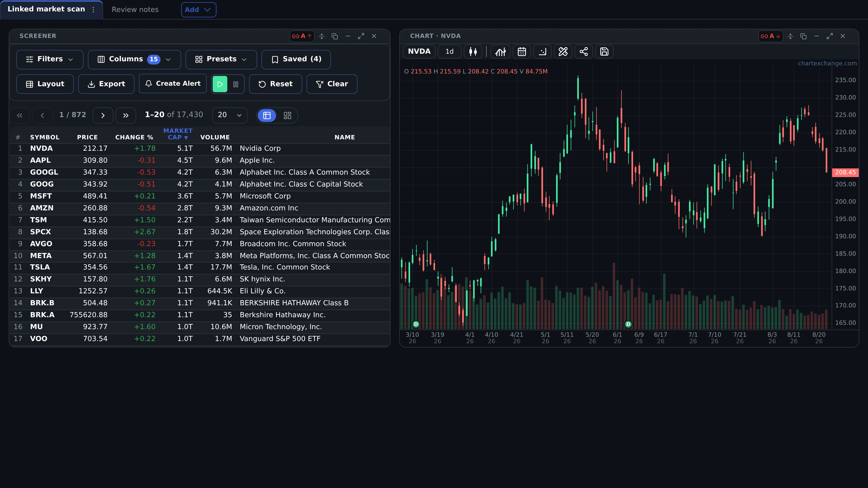The width and height of the screenshot is (868, 488).
Task: Select Linked market scan tab
Action: coord(46,9)
